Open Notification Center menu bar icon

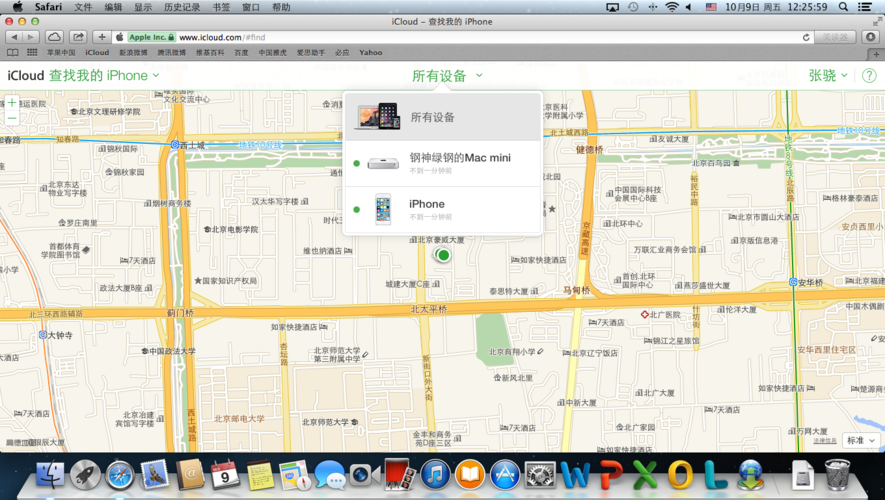pos(865,7)
